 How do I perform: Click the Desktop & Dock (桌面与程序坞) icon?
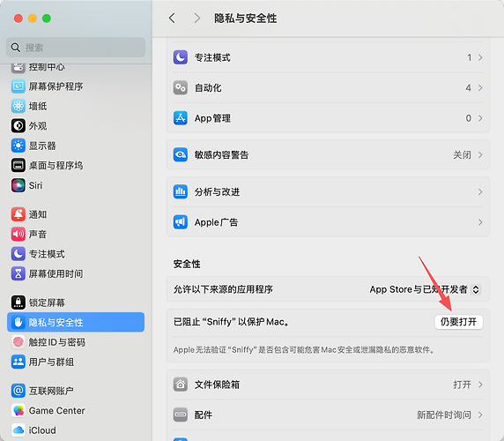19,165
